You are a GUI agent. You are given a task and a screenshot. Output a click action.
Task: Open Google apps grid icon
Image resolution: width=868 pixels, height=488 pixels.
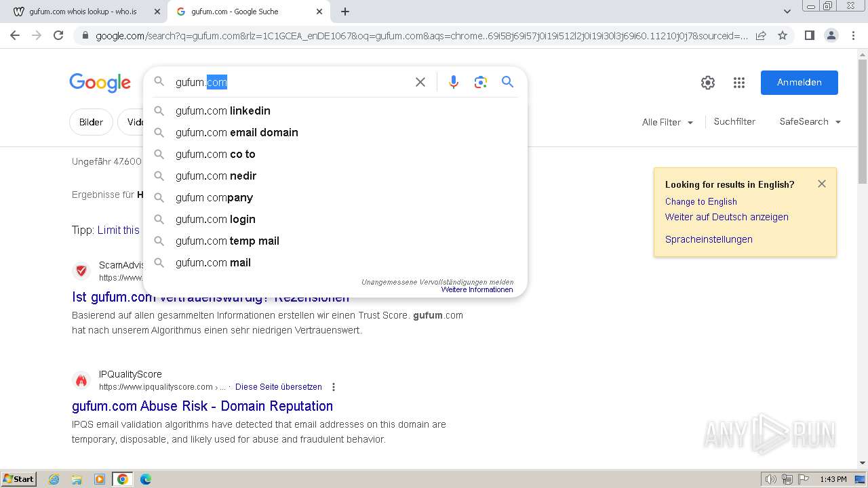click(x=739, y=83)
